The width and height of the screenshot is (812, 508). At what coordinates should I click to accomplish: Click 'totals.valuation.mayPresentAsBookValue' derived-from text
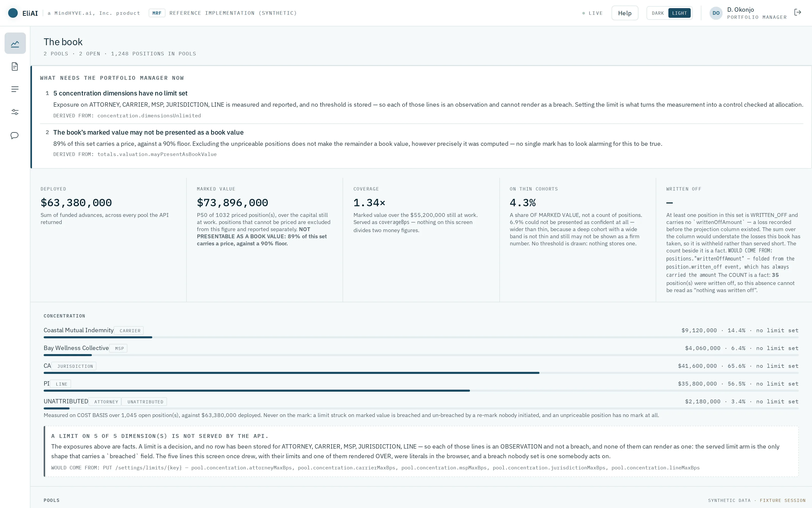point(157,154)
